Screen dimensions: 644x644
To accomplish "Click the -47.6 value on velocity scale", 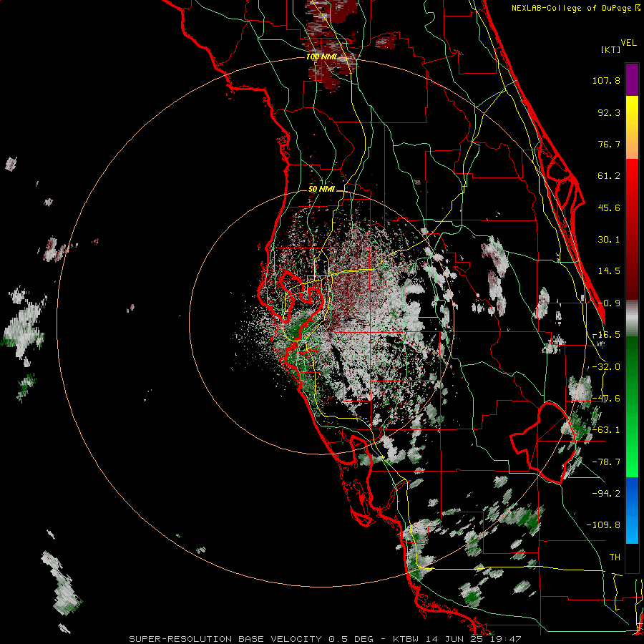I will point(606,399).
